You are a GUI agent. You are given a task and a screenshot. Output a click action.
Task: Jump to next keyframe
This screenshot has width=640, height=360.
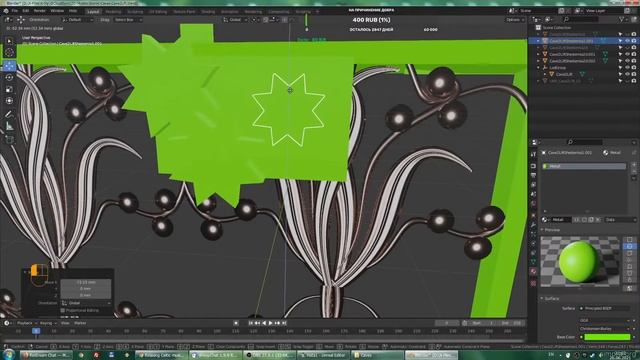tap(278, 323)
